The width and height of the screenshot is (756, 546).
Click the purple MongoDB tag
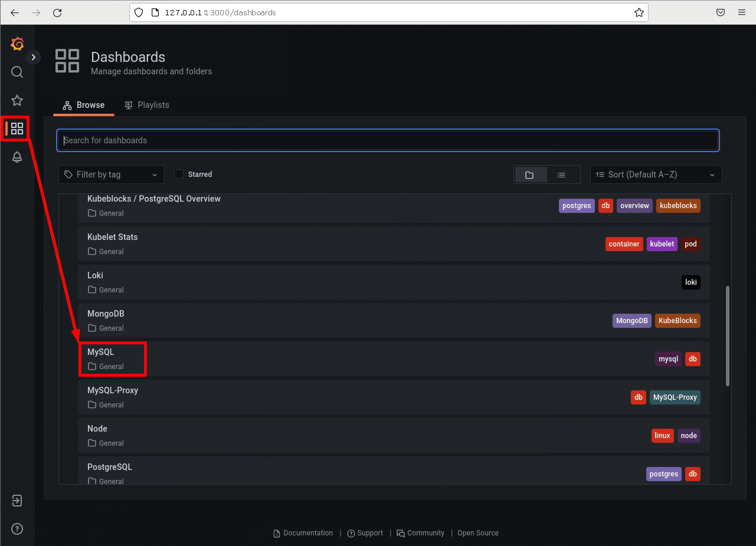point(632,321)
